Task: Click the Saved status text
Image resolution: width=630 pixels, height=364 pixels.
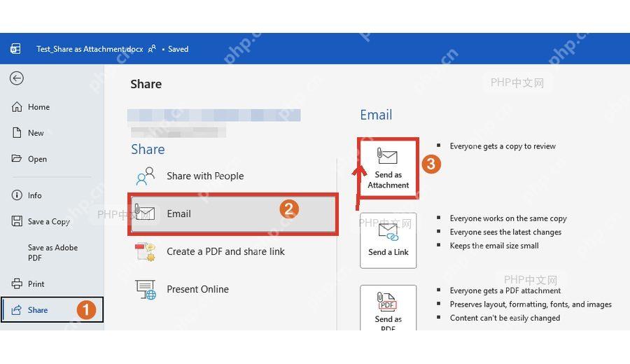Action: [178, 49]
